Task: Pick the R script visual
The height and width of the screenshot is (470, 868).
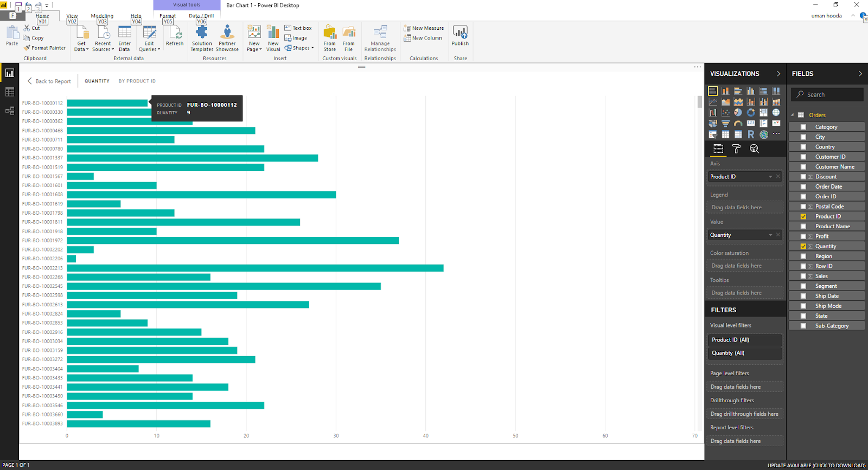Action: point(751,134)
